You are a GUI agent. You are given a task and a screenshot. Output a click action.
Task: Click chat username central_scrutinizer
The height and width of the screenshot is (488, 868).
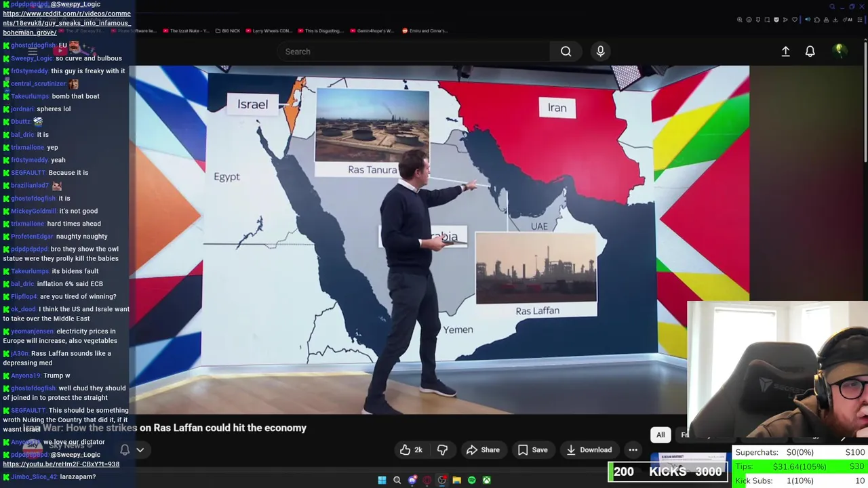[38, 84]
